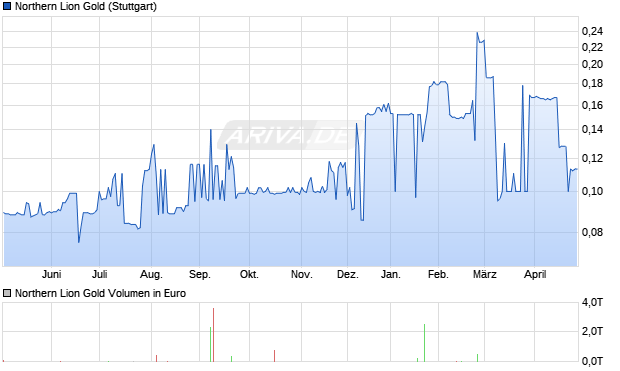Click the 0,12 price axis value
This screenshot has height=371, width=620.
pos(592,159)
